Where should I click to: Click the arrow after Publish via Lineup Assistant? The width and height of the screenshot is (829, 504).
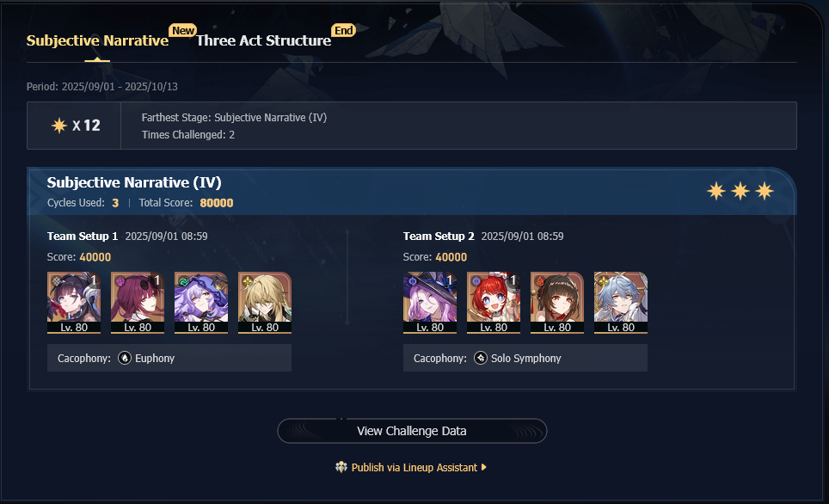[x=484, y=468]
